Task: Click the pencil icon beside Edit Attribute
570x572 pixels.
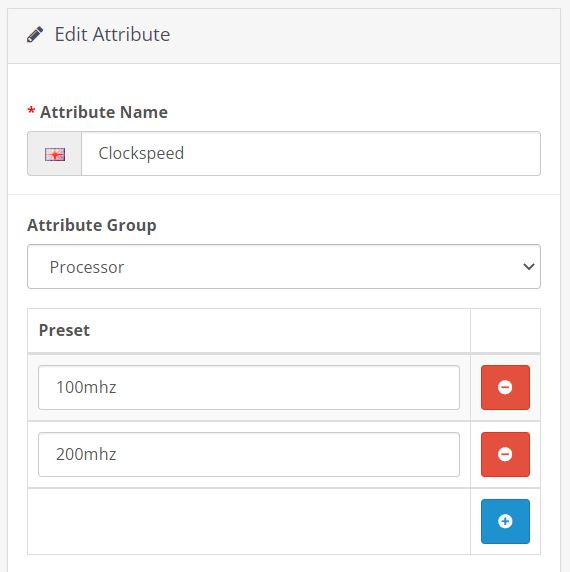Action: (x=35, y=35)
